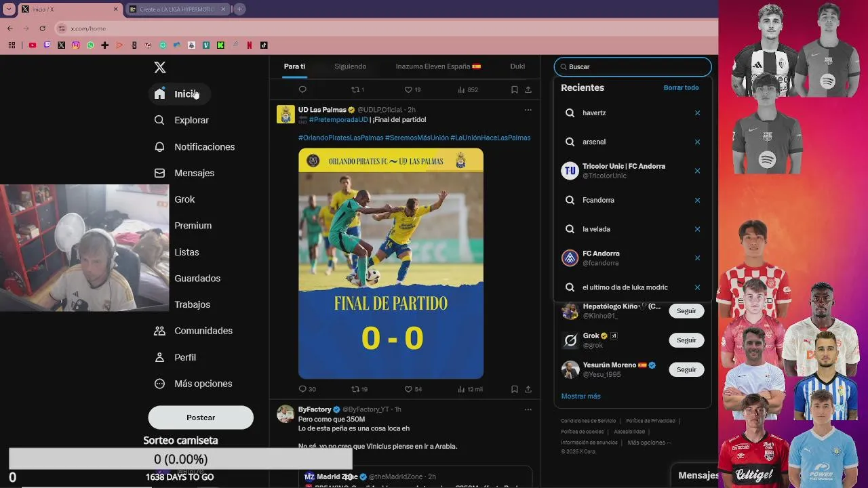Open the 'Tricolor Unic | FC Andorra' recent result

point(633,171)
